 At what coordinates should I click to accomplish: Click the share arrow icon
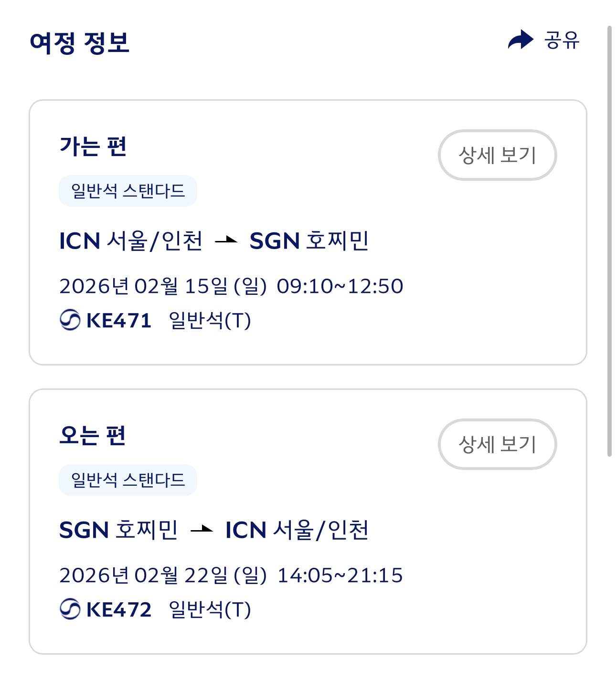click(x=520, y=40)
